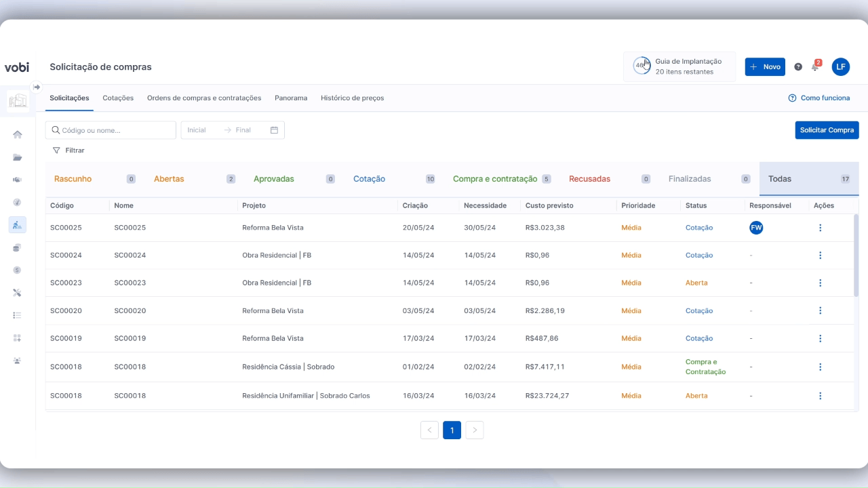868x488 pixels.
Task: Open actions menu for SC00023 row
Action: (820, 283)
